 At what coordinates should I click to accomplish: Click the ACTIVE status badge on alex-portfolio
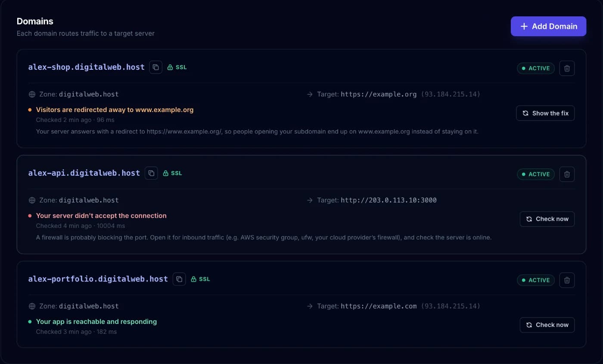coord(536,280)
